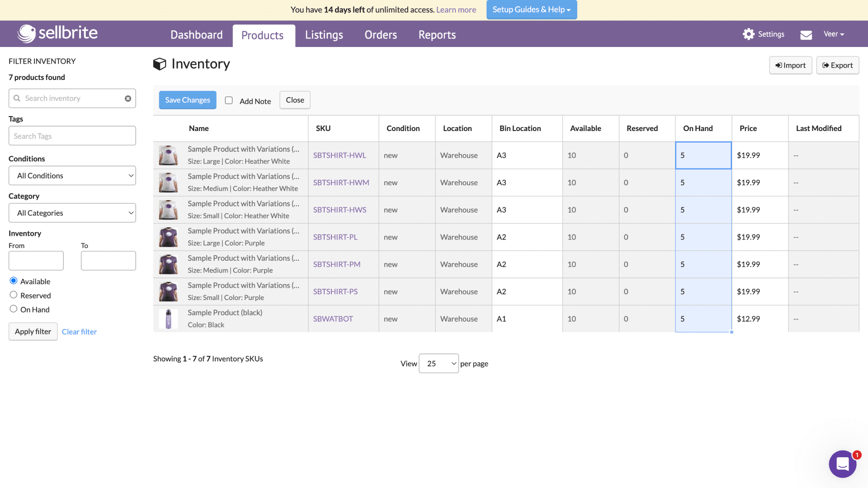Click the water bottle thumbnail for SBWATBOT
The height and width of the screenshot is (488, 868).
[x=168, y=319]
